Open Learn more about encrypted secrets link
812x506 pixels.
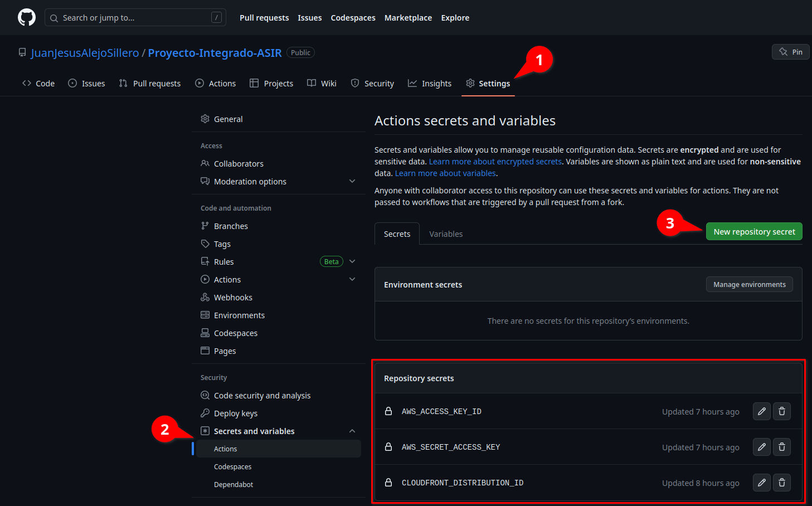495,162
